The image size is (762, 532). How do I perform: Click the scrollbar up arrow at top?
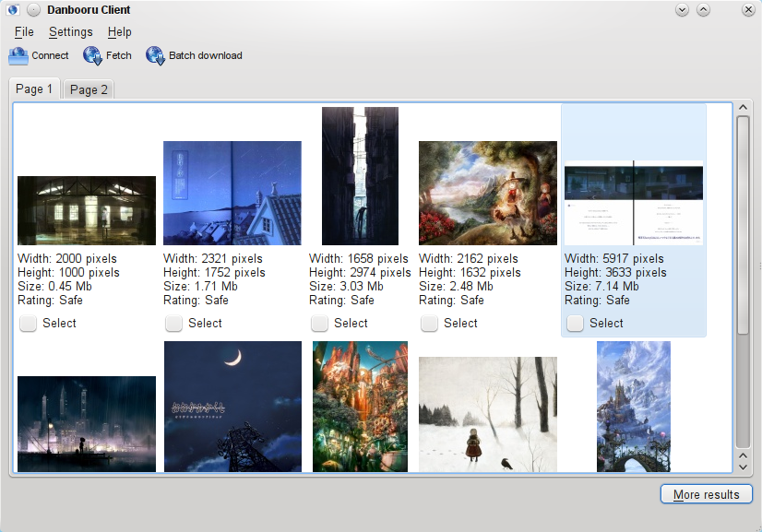tap(743, 109)
